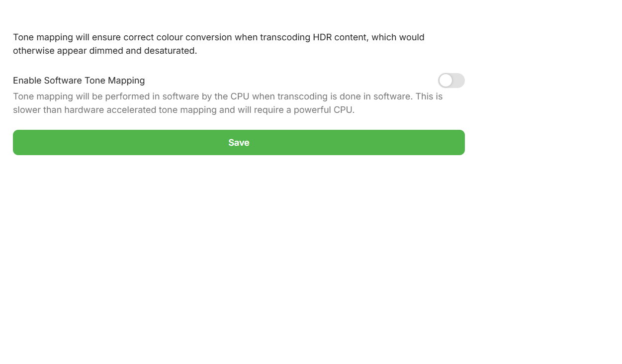
Task: Turn on the tone mapping switch
Action: 451,81
